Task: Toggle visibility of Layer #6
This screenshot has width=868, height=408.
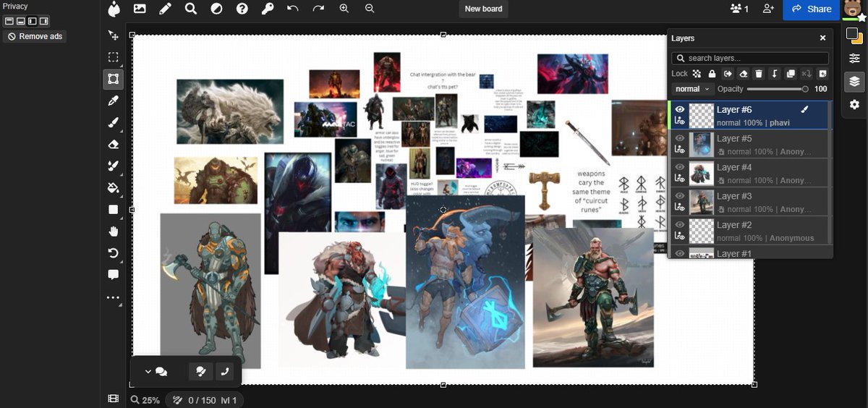Action: click(679, 109)
